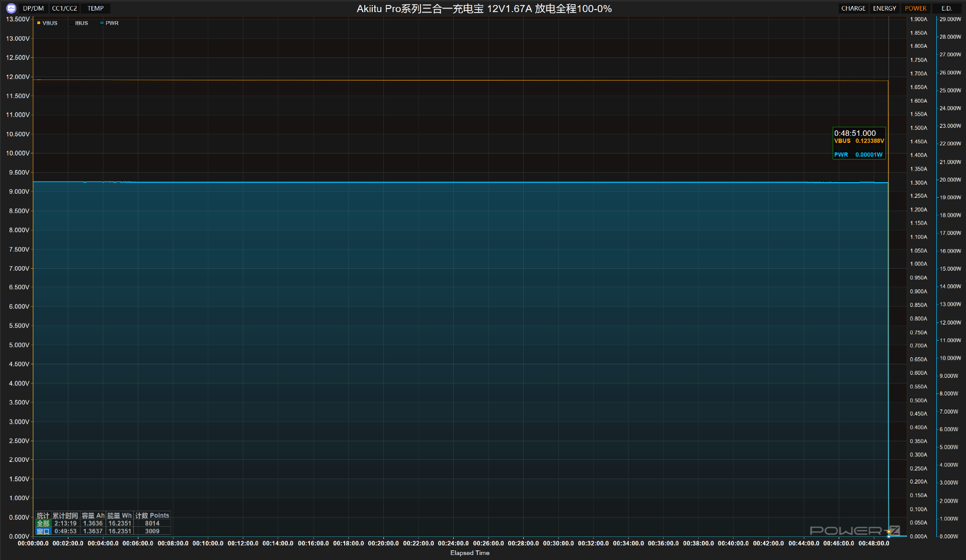Click the orange VBUS legend color square

[39, 23]
